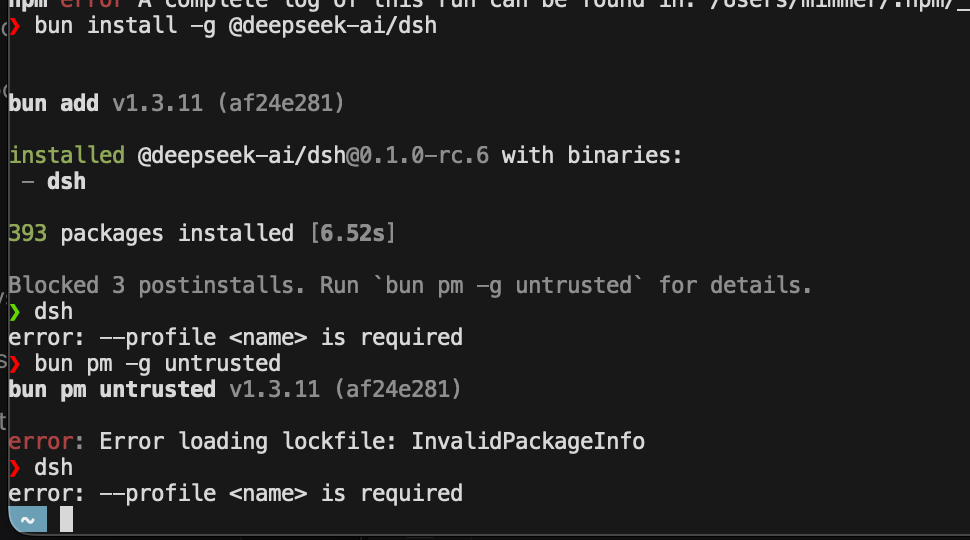Click the red prompt arrow before bun install
Image resolution: width=970 pixels, height=540 pixels.
(15, 27)
